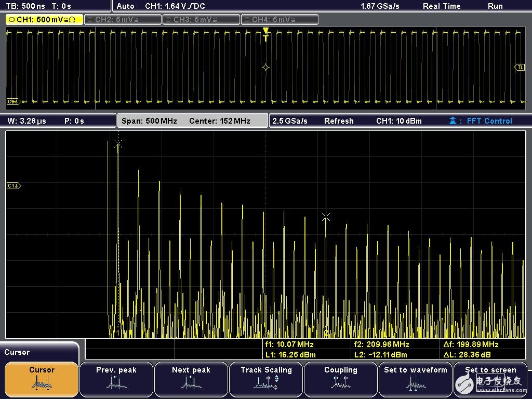Select the Set to waveform softkey

pos(415,379)
